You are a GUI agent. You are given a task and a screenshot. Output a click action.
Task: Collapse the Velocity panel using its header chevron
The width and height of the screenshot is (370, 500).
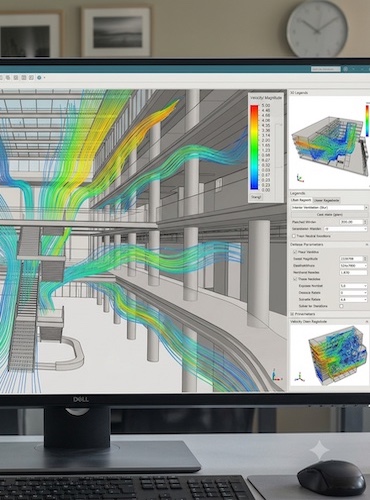coord(366,322)
